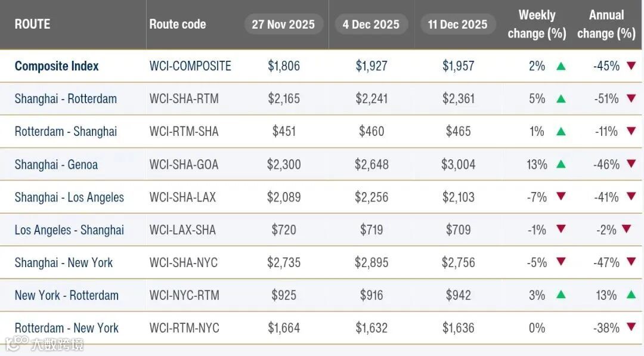Select the 4 Dec 2025 date pill
The height and width of the screenshot is (356, 644).
coord(371,24)
